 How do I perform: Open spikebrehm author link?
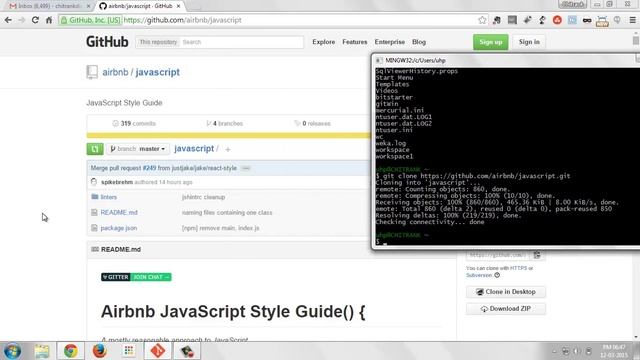117,182
